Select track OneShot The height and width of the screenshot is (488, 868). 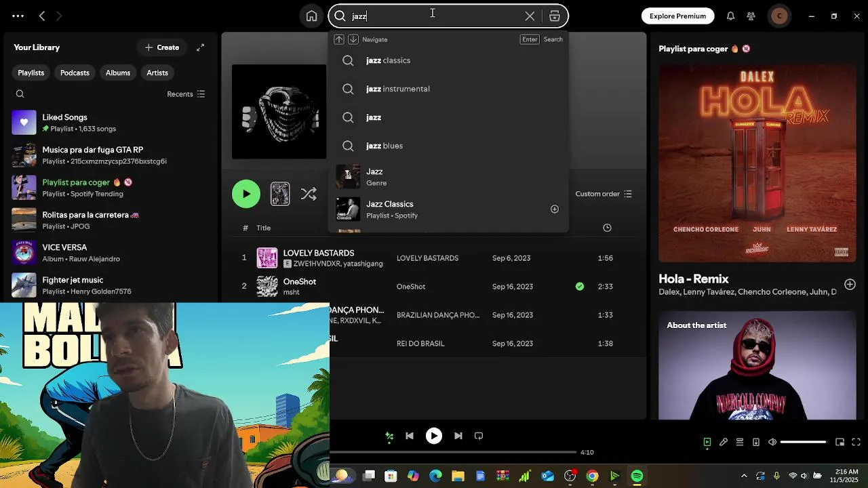(x=434, y=287)
